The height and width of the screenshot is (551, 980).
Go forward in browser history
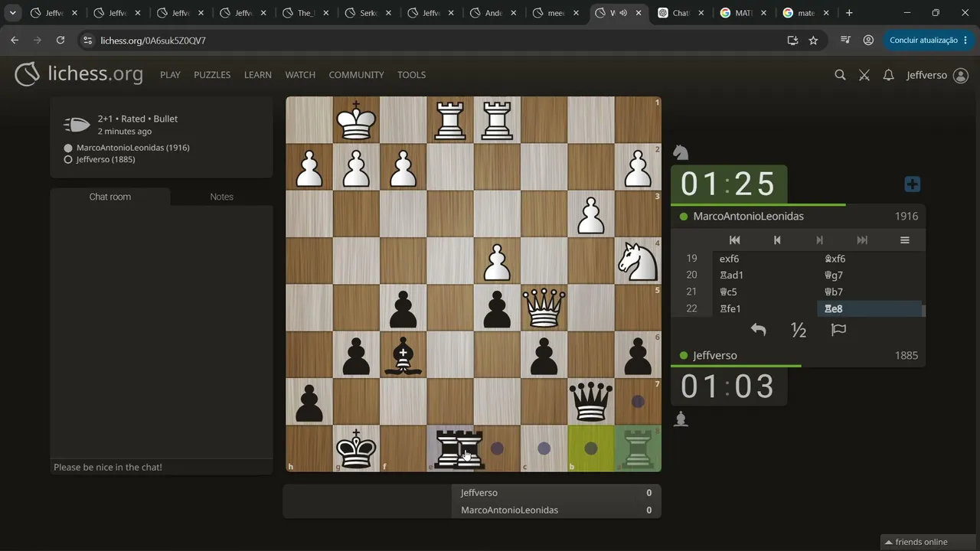coord(38,40)
